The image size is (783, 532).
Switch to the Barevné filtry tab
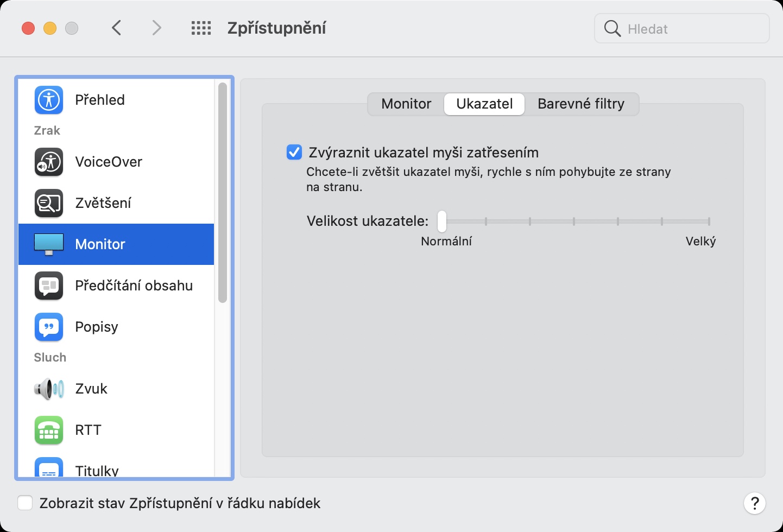click(581, 104)
